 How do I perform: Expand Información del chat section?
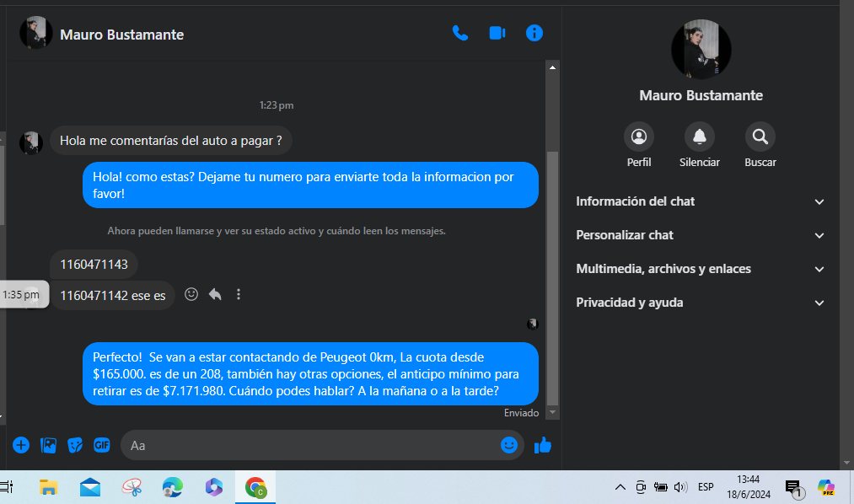pos(701,201)
